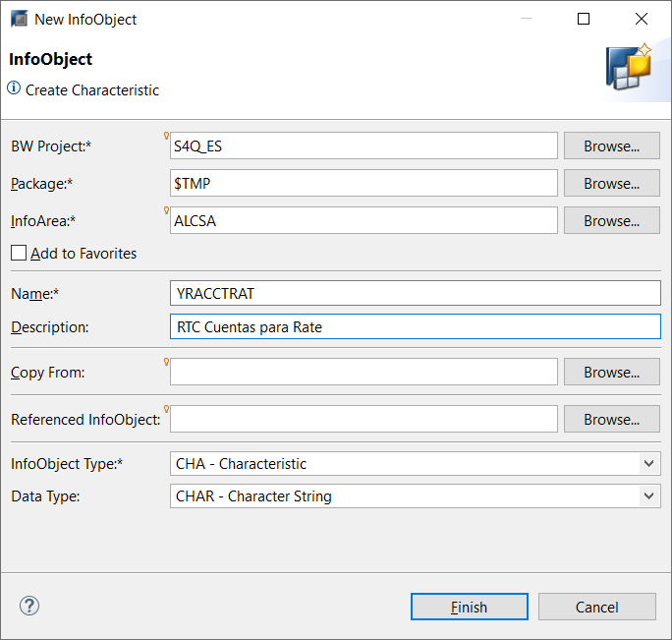Click the Create Characteristic info icon

(14, 89)
